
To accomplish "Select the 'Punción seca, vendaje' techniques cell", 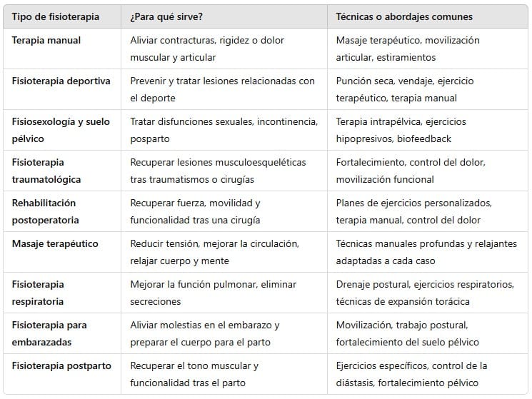I will pos(405,89).
